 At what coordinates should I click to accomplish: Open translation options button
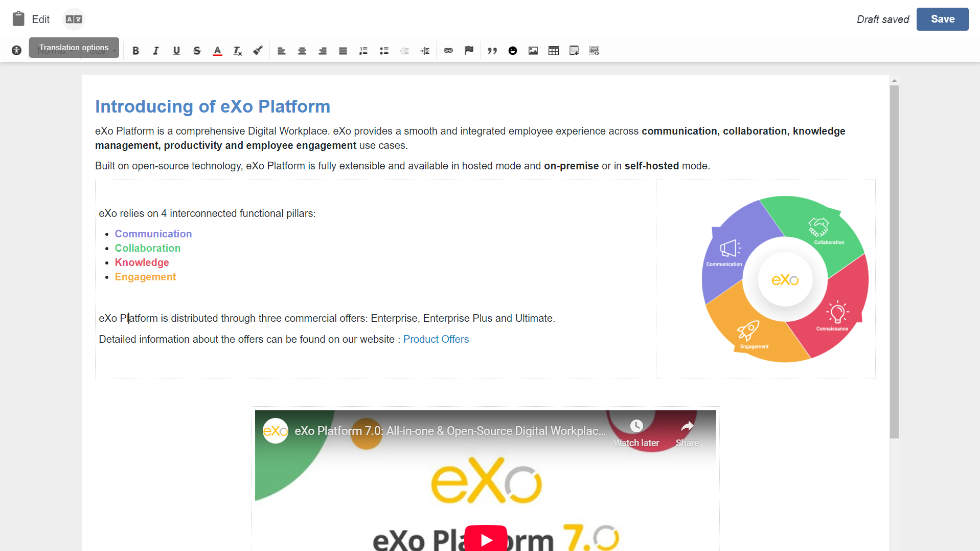74,19
